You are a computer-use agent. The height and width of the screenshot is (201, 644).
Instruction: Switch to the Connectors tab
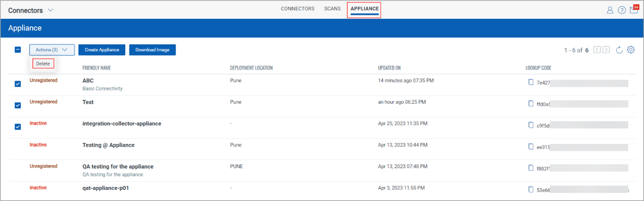(x=297, y=9)
